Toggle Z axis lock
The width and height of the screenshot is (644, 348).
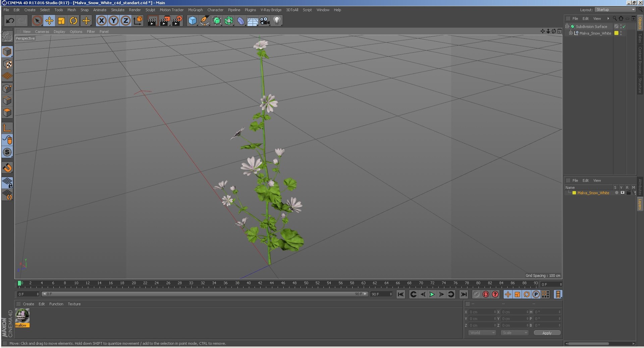coord(125,21)
